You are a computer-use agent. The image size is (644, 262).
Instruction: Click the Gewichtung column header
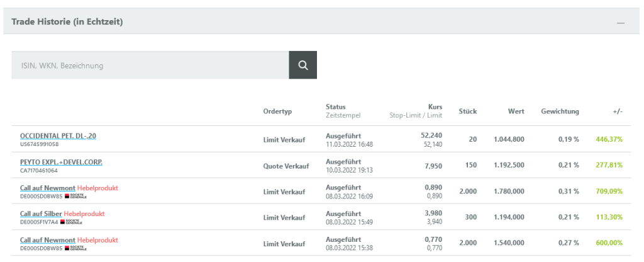[560, 111]
